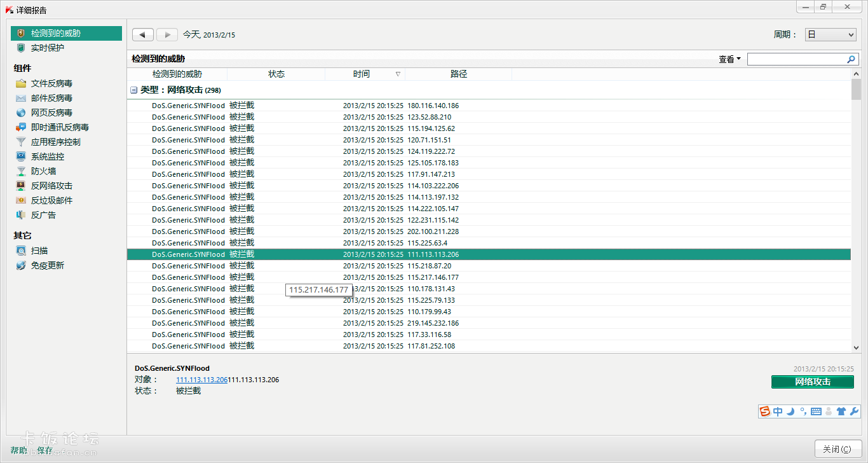This screenshot has width=868, height=463.
Task: Click the green 网络攻击 button
Action: click(x=813, y=382)
